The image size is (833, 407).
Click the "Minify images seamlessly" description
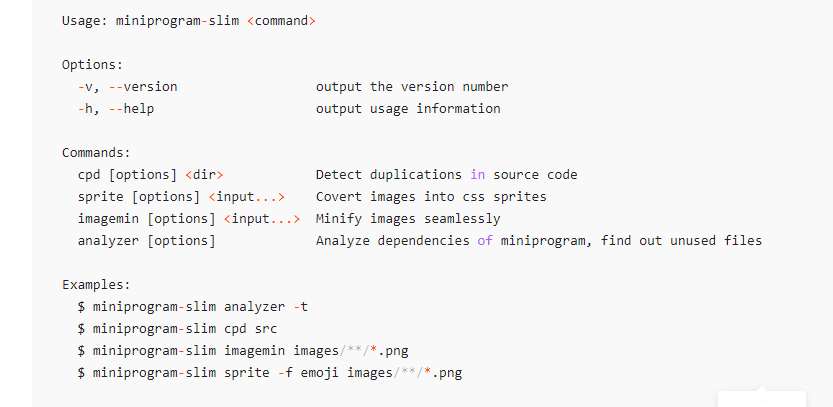pyautogui.click(x=408, y=219)
